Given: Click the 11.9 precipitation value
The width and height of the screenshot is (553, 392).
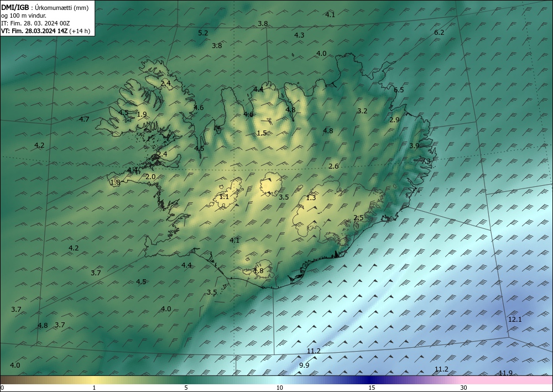Looking at the screenshot, I should [x=506, y=373].
